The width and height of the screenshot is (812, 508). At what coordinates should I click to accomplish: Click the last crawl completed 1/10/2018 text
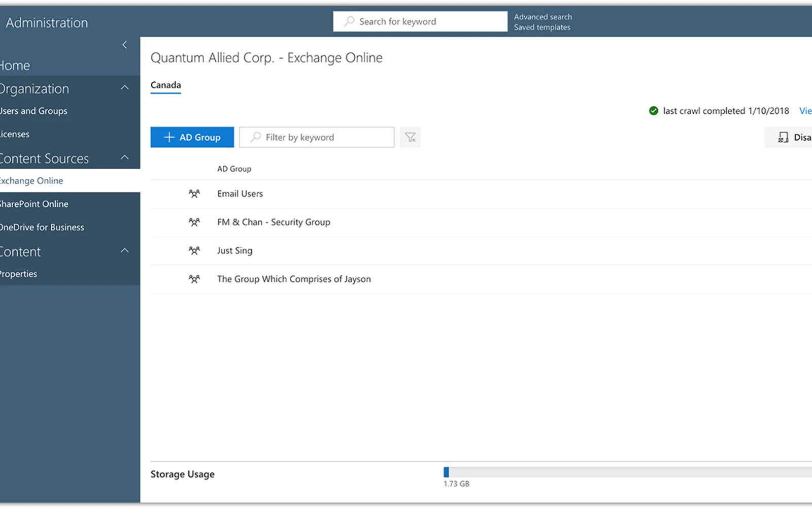pos(726,111)
